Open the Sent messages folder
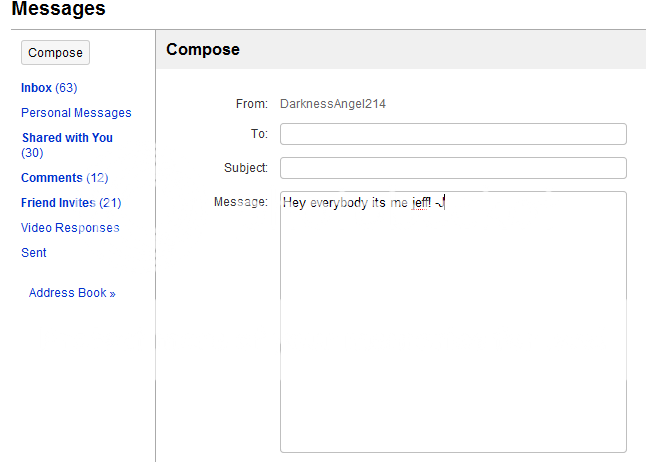 [x=34, y=253]
